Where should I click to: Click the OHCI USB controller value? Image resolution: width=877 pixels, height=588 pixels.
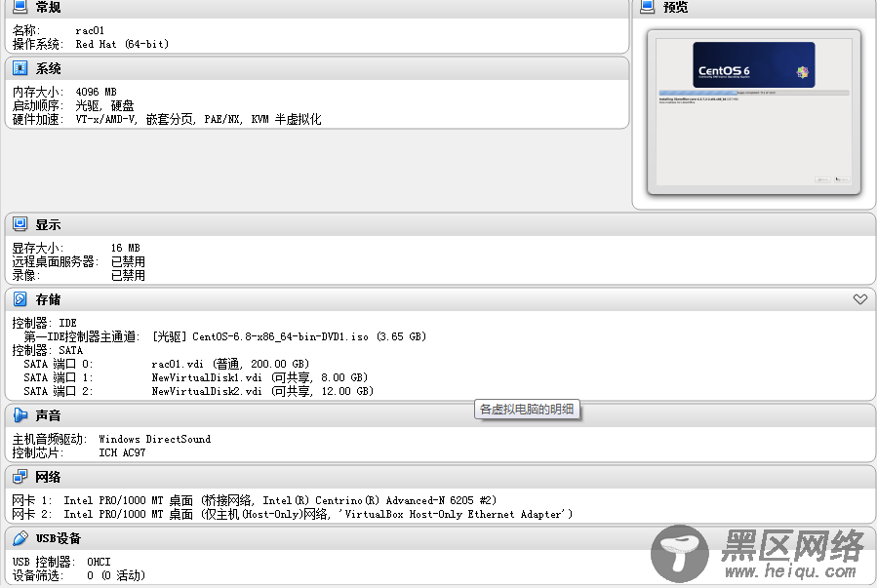pos(99,562)
